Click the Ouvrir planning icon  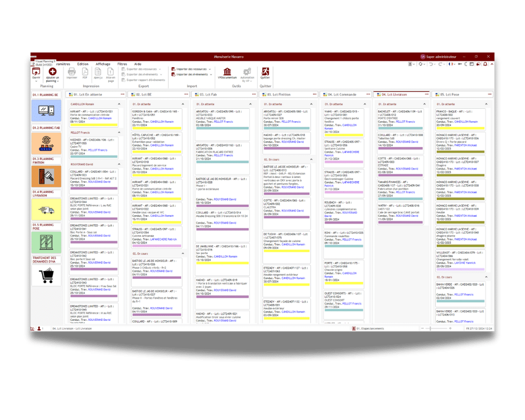(36, 72)
